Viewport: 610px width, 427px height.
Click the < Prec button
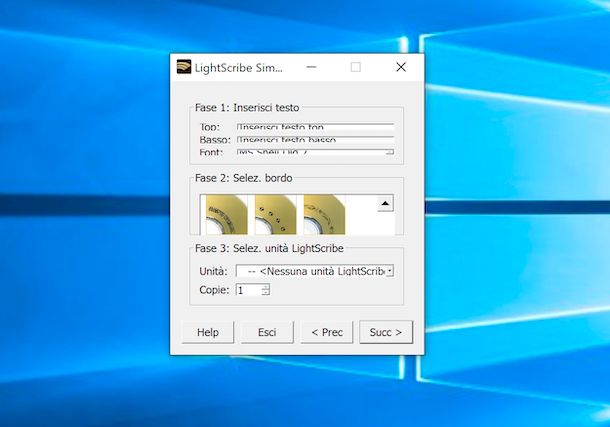(327, 332)
